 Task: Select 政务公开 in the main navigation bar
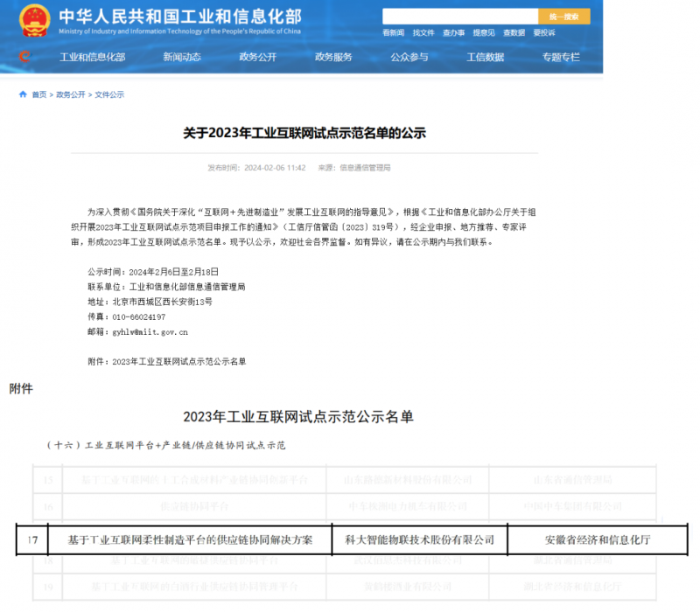pyautogui.click(x=257, y=57)
